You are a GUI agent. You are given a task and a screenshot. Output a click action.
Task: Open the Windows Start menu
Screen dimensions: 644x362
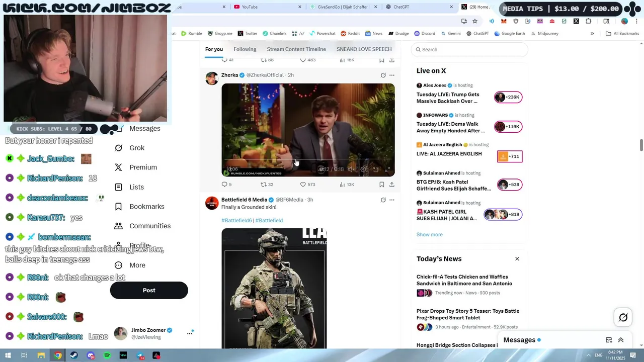click(x=8, y=355)
